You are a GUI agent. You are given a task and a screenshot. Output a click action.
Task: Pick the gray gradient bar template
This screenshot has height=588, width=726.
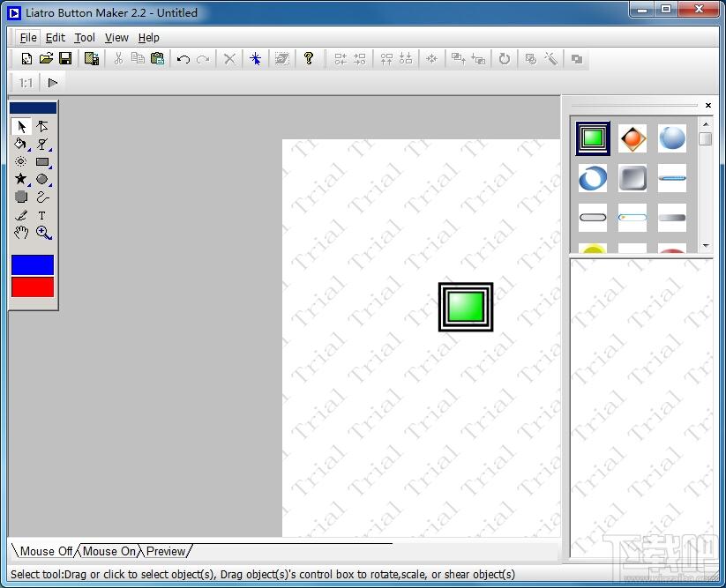click(x=672, y=218)
